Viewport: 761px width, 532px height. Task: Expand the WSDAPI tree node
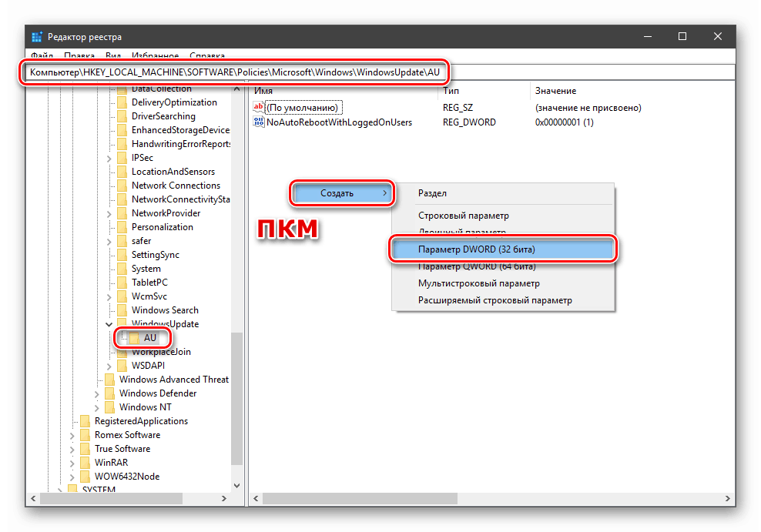coord(109,366)
